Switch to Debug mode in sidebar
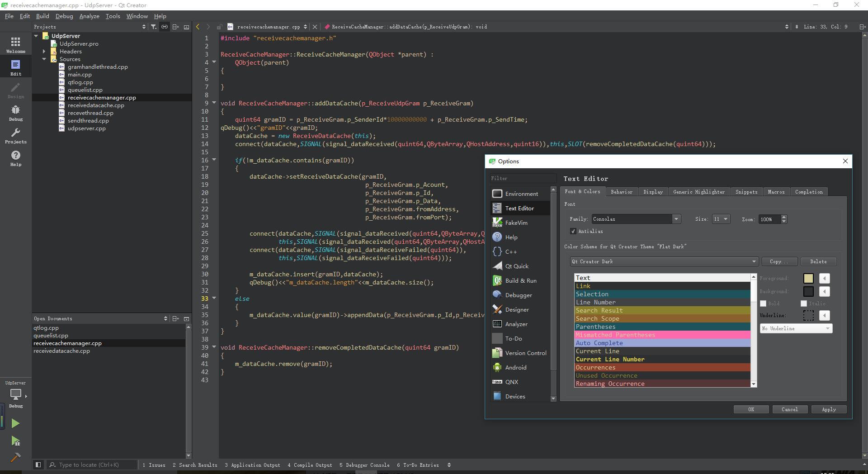This screenshot has height=474, width=868. coord(16,113)
